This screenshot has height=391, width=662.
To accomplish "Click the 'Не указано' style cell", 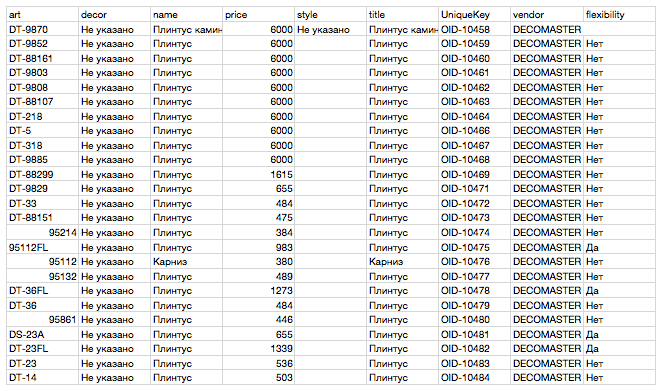I will coord(330,30).
